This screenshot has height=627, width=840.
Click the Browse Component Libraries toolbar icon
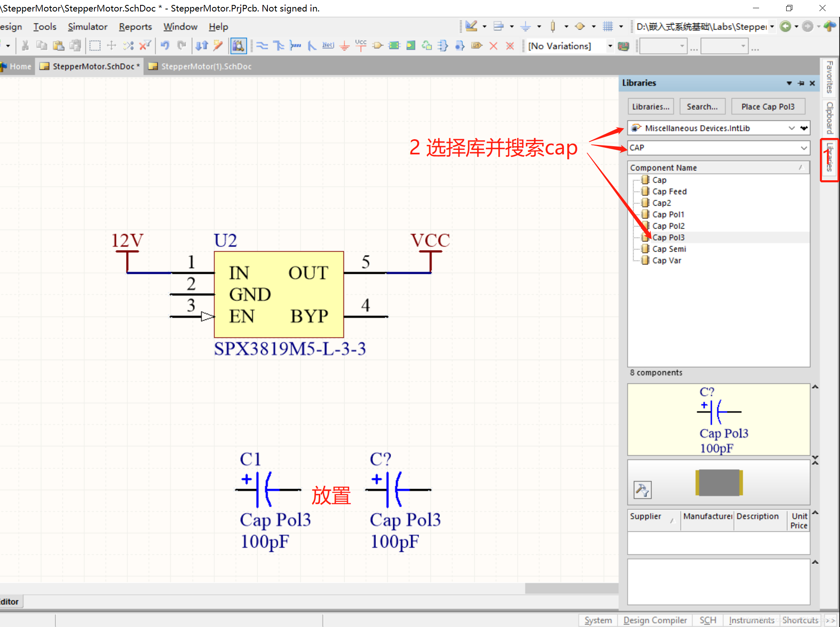[x=238, y=46]
